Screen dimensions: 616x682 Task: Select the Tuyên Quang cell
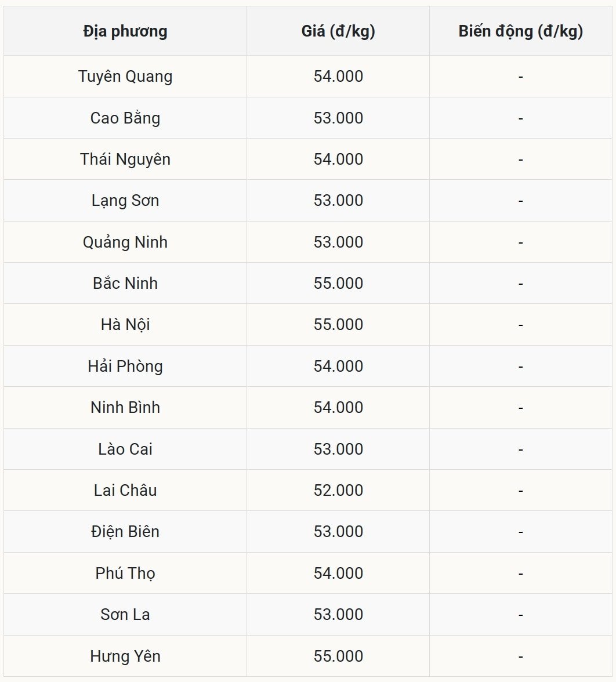coord(125,77)
